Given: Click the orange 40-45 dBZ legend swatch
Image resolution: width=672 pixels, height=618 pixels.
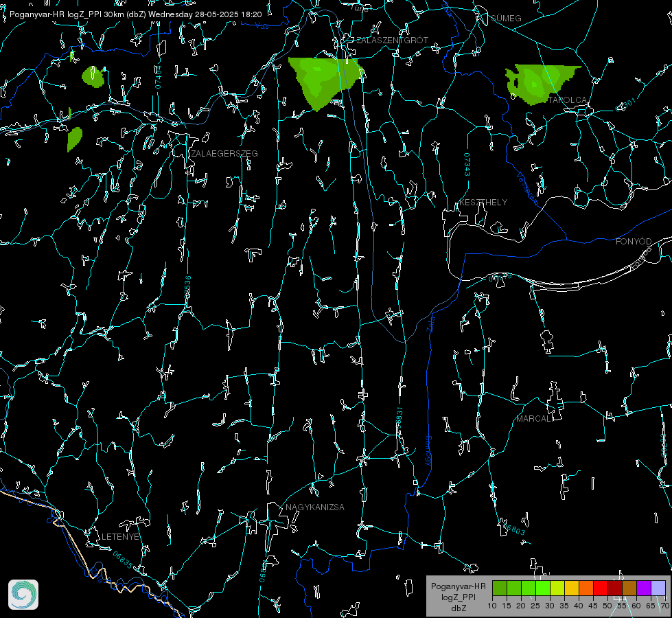Looking at the screenshot, I should tap(586, 588).
